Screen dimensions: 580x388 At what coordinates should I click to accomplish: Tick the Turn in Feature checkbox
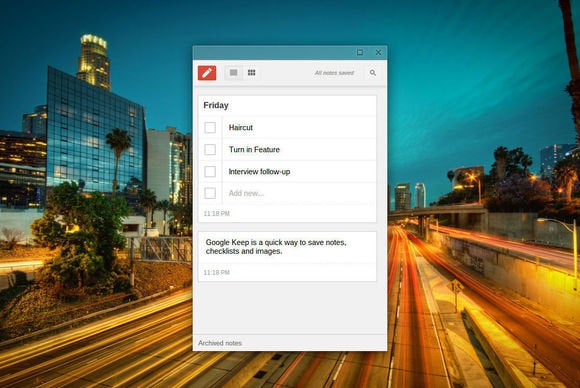coord(210,149)
